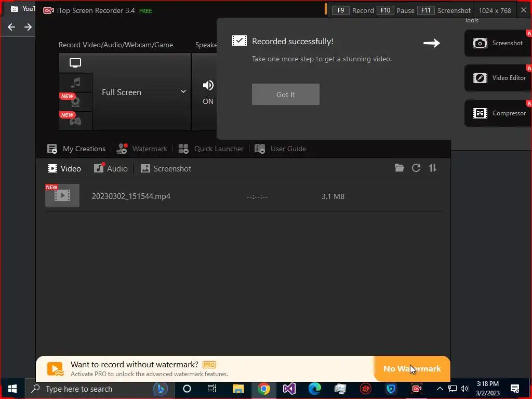Click the red gear taskbar app icon

point(366,389)
